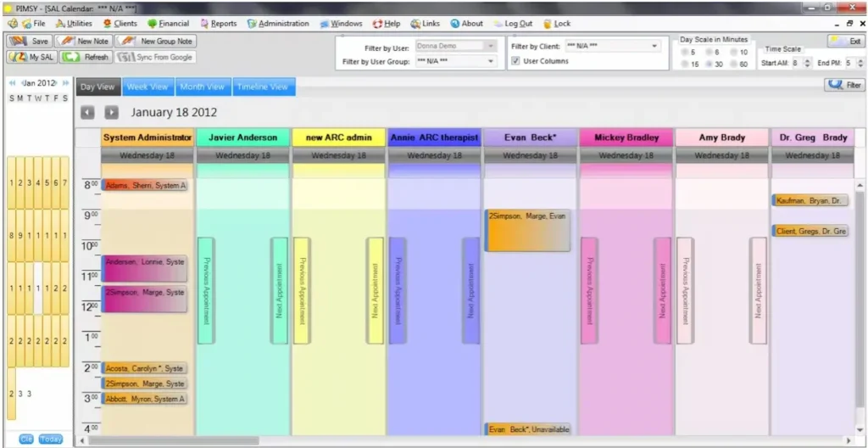
Task: Select the 30 minute day scale
Action: pyautogui.click(x=709, y=64)
